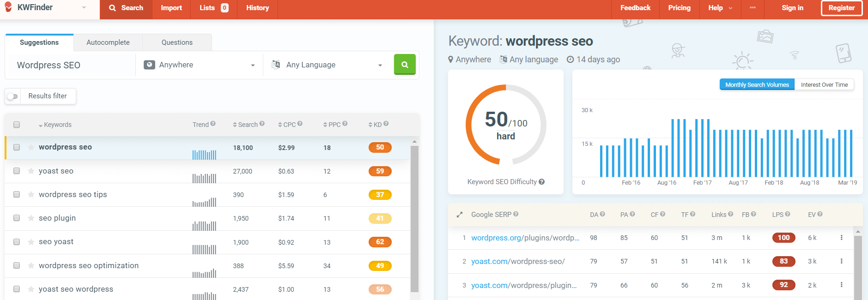This screenshot has width=868, height=300.
Task: Check the wordpress seo row checkbox
Action: point(17,147)
